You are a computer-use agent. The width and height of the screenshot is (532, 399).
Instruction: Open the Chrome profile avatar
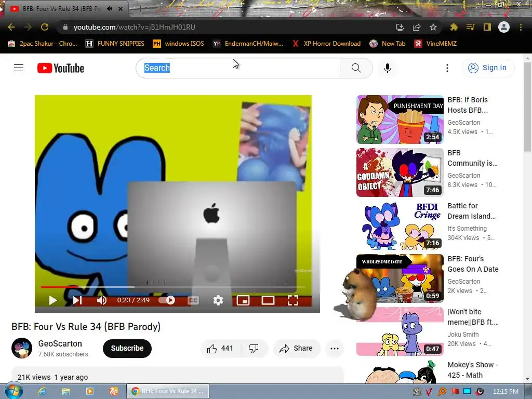click(504, 27)
